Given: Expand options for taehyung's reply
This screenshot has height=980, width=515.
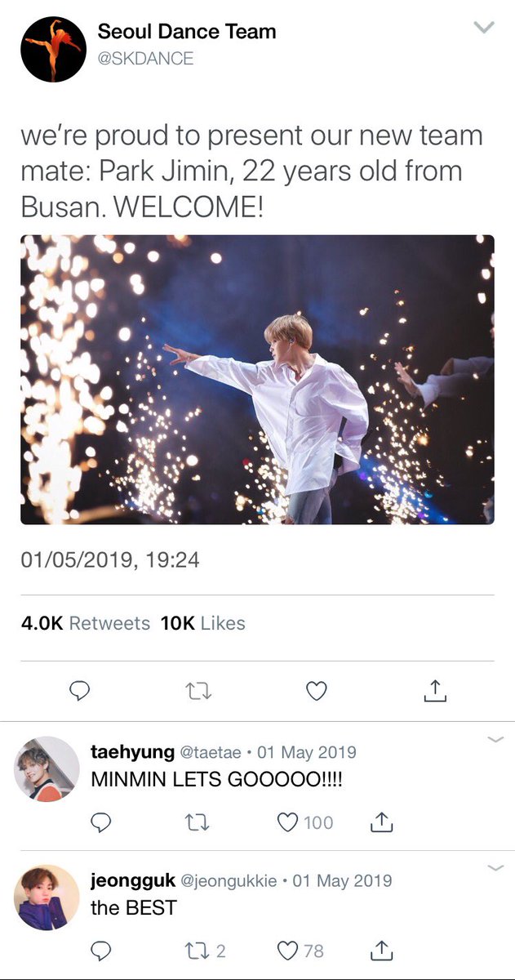Looking at the screenshot, I should tap(495, 740).
